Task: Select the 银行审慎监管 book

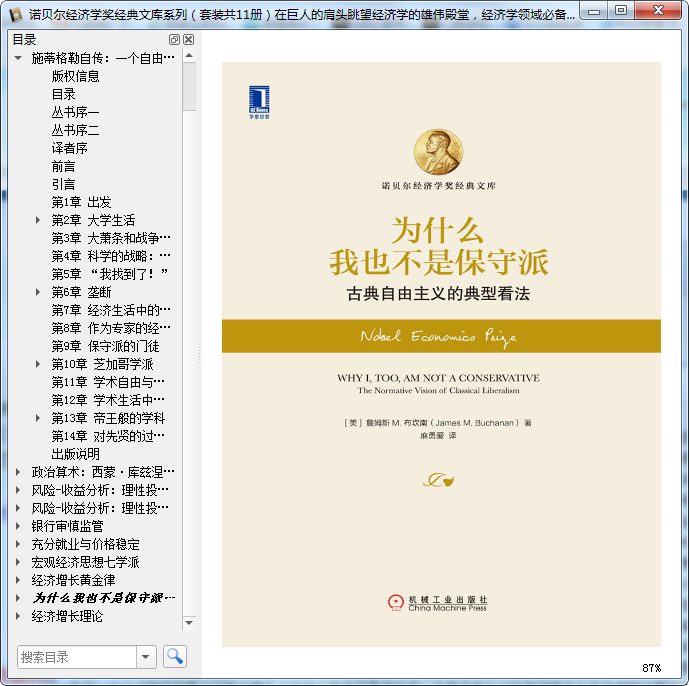Action: click(67, 526)
